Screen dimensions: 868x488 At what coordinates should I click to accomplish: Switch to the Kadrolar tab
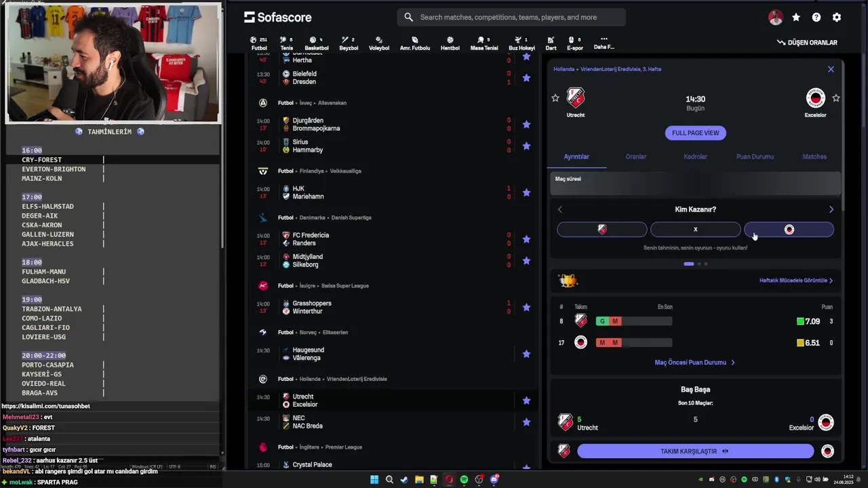(x=695, y=157)
